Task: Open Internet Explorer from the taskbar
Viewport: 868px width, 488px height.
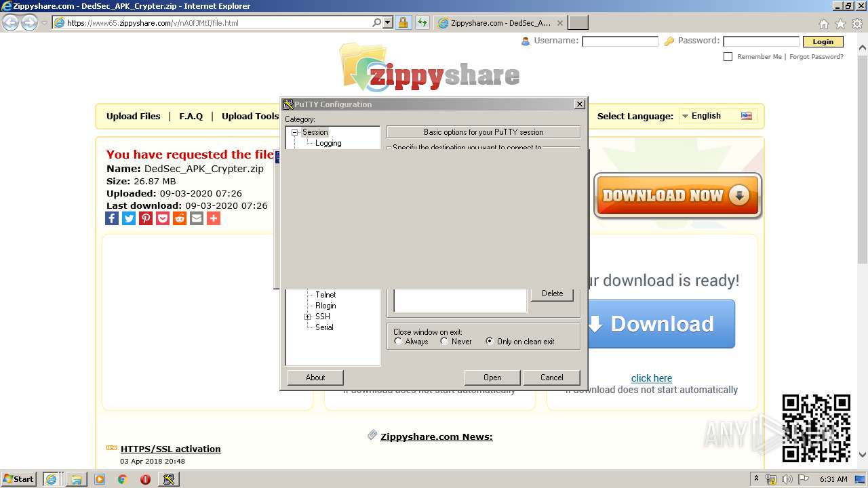Action: (51, 479)
